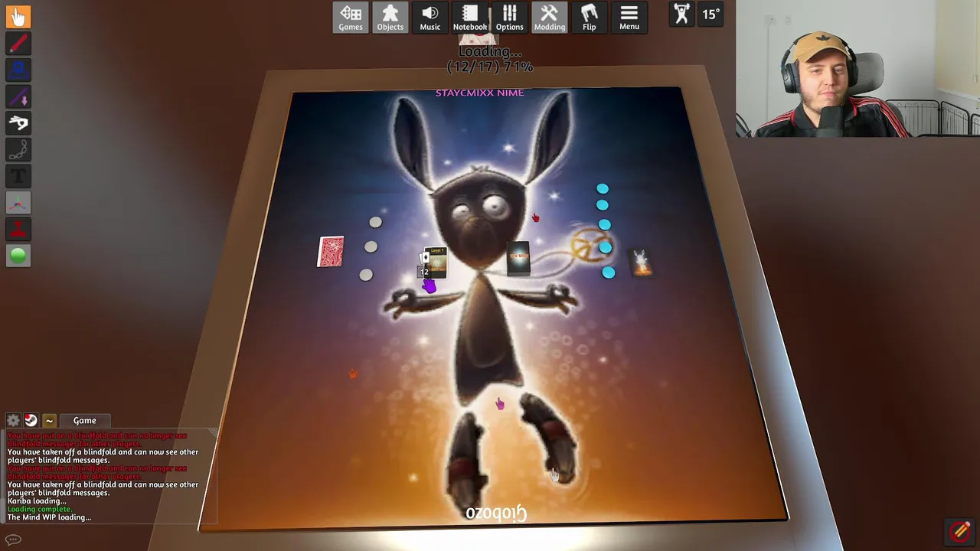Click the uppermost gray token
980x551 pixels.
click(375, 222)
